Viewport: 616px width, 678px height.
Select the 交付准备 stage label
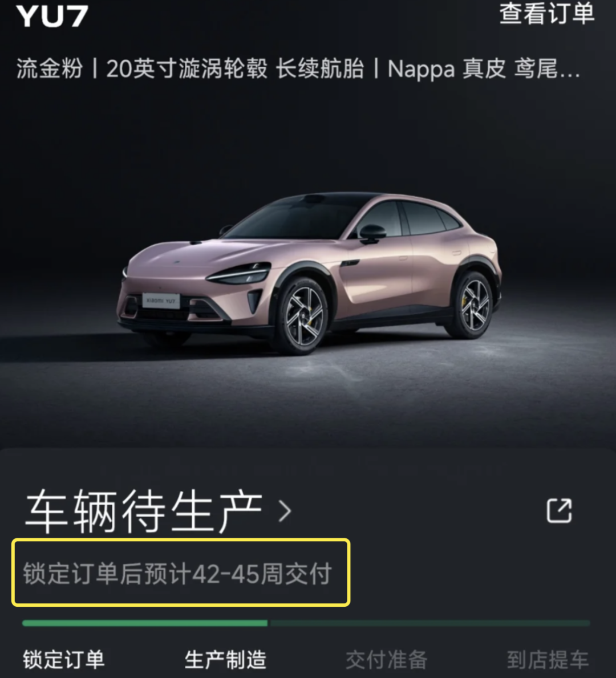386,660
